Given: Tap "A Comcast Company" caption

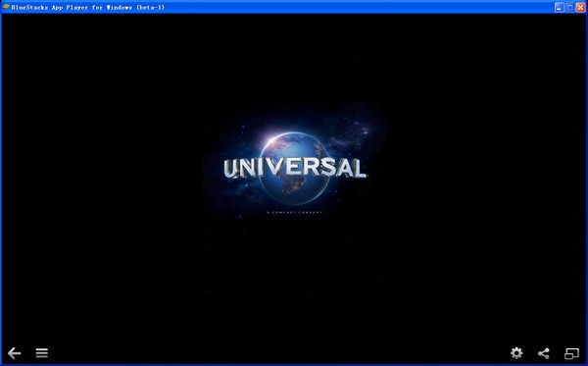Looking at the screenshot, I should click(295, 213).
